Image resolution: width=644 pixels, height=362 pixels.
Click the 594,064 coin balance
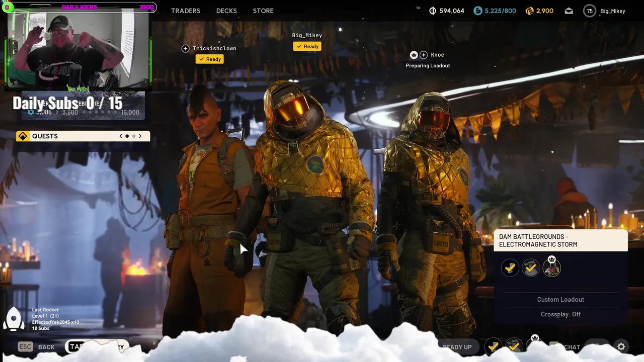(x=452, y=11)
